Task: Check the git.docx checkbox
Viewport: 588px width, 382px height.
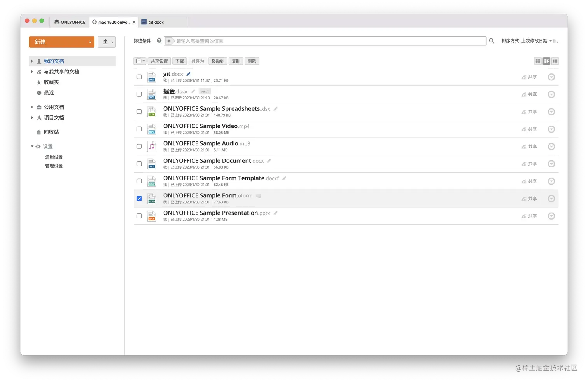Action: [139, 77]
